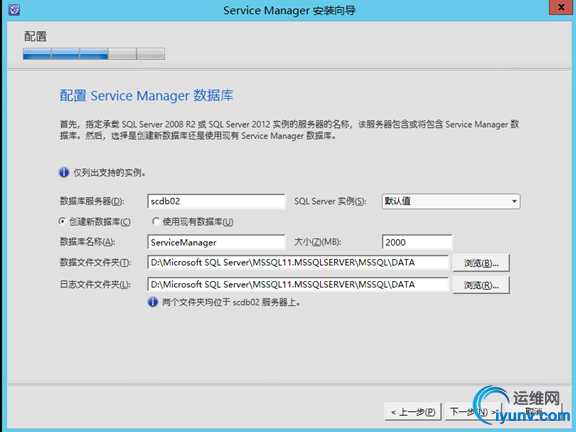Click the label SQL Server 实例(S):
The image size is (576, 432).
tap(330, 201)
